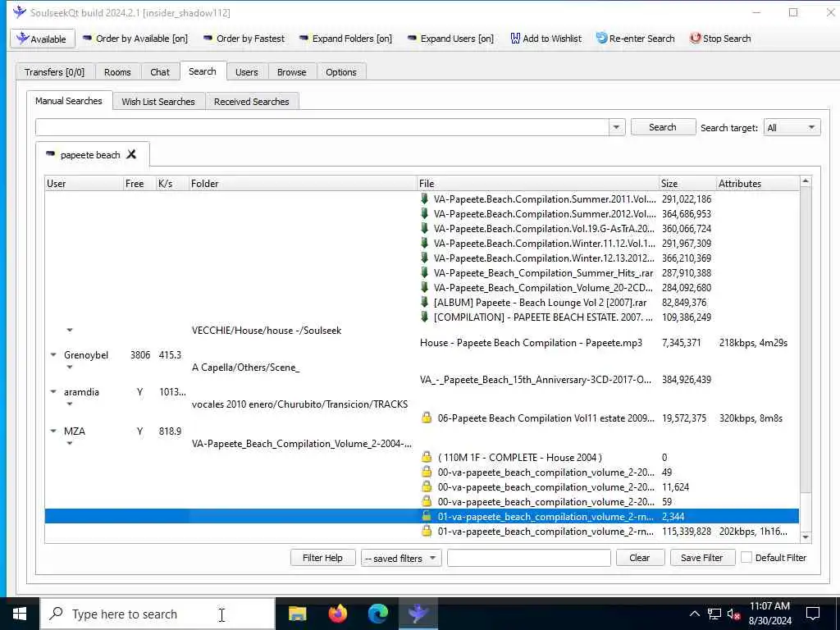Click download arrow icon for Vol.19.G-AsTrA file
The image size is (840, 630).
coord(424,228)
